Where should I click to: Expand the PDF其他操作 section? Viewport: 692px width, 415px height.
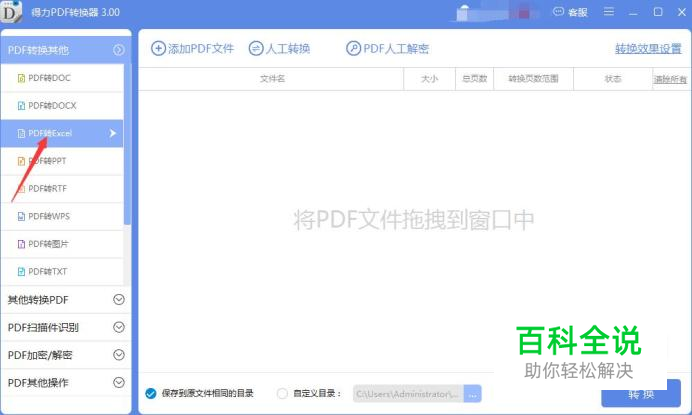pyautogui.click(x=119, y=382)
